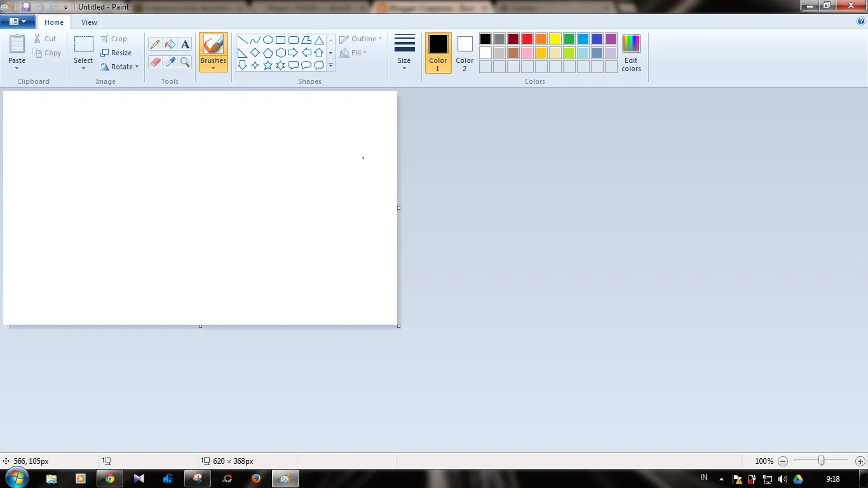Choose the Cloud callout shape
This screenshot has height=488, width=868.
coord(319,65)
